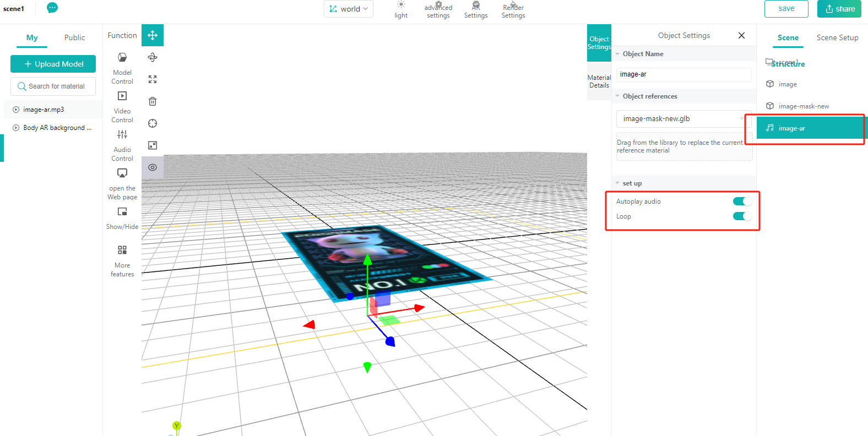The width and height of the screenshot is (868, 436).
Task: Click the music note icon of image-ar
Action: pos(770,128)
